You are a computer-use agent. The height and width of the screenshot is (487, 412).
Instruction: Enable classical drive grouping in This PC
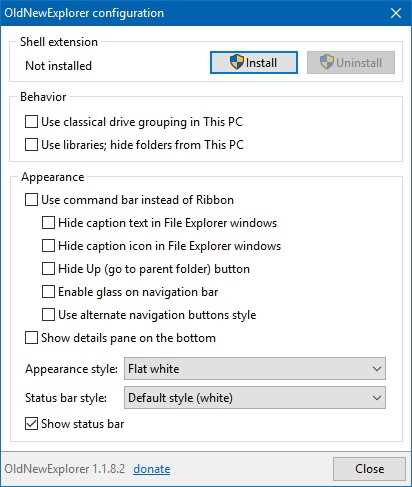coord(31,122)
